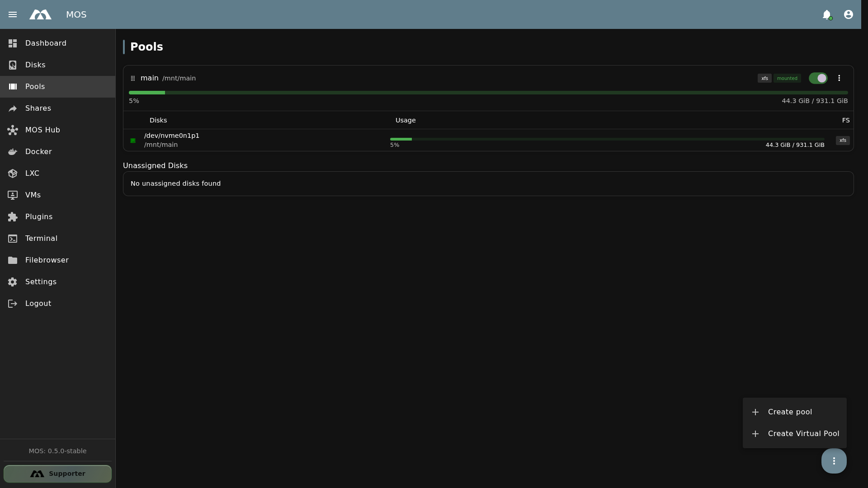The width and height of the screenshot is (868, 488).
Task: Open the LXC page
Action: point(58,174)
